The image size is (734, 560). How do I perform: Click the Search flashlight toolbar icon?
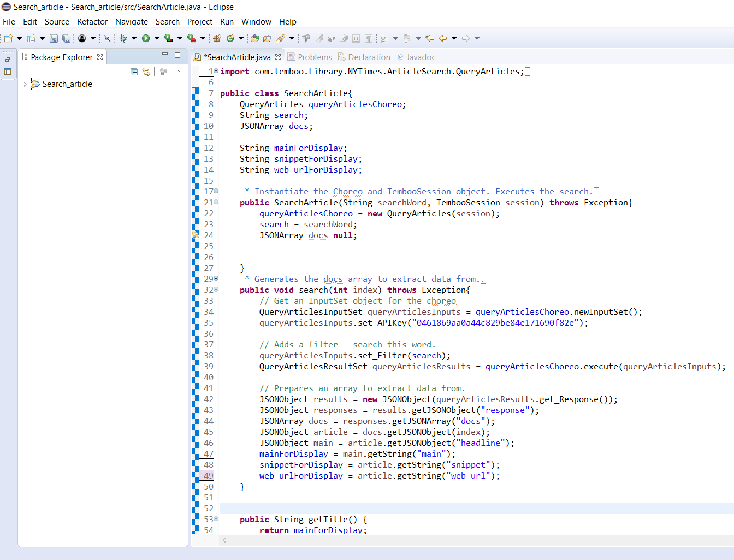tap(281, 38)
